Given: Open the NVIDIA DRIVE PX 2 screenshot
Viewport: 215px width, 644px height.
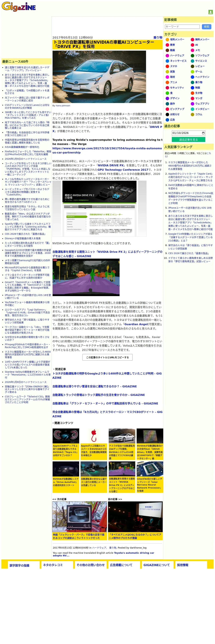Looking at the screenshot, I should point(99,208).
